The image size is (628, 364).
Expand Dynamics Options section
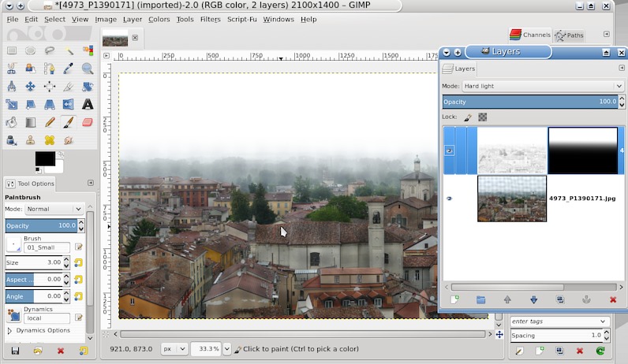[10, 331]
